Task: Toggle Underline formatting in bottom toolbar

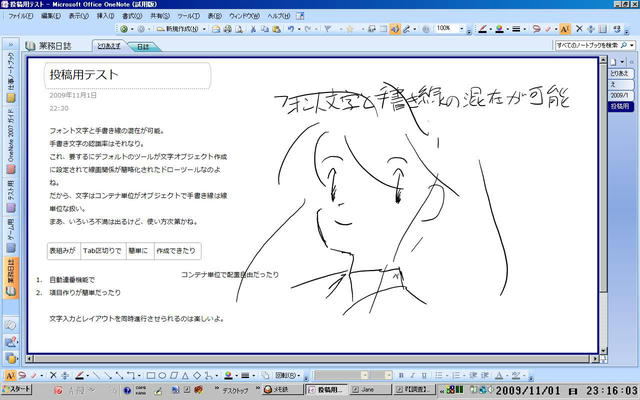Action: pyautogui.click(x=424, y=375)
